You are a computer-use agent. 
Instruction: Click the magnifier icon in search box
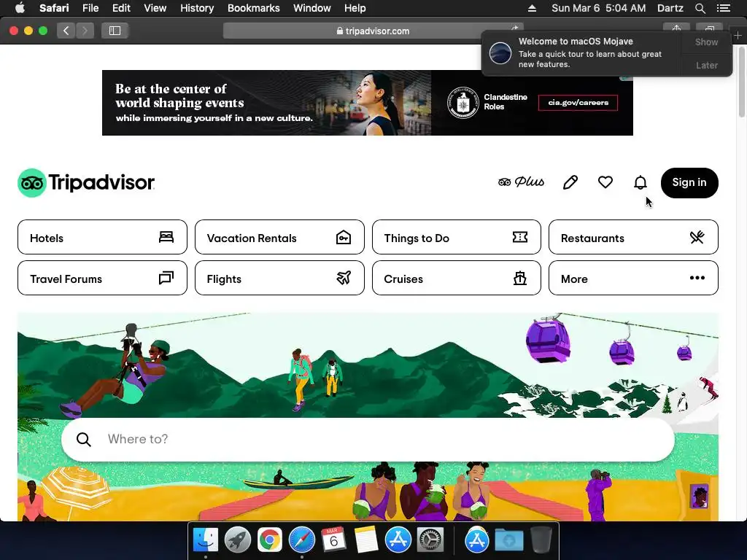(x=84, y=439)
